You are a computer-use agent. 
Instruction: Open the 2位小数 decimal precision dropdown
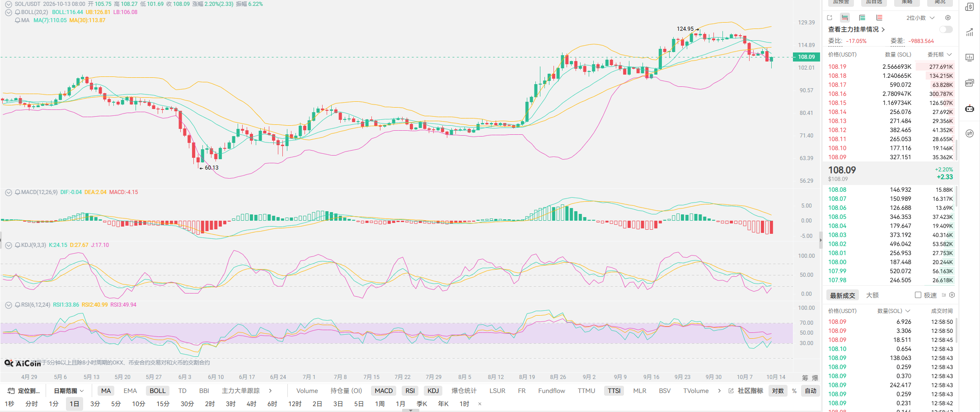click(920, 18)
